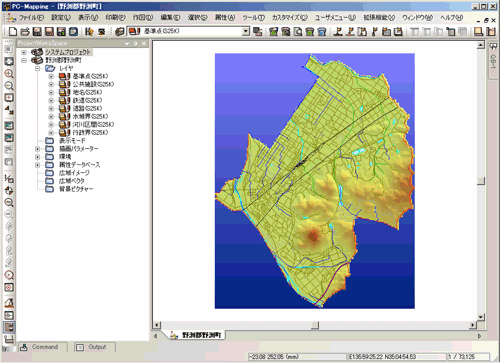Click the first black Save disk icon
Image resolution: width=500 pixels, height=363 pixels.
click(x=37, y=32)
